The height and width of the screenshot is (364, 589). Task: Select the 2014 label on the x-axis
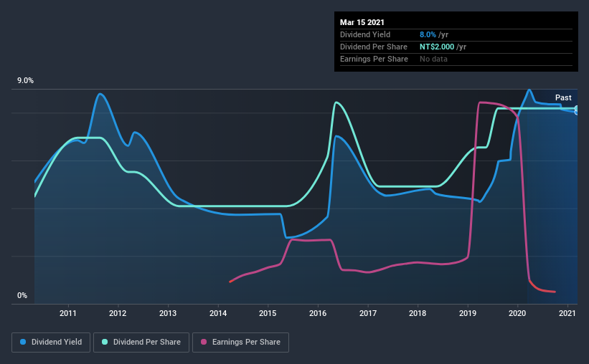coord(218,313)
